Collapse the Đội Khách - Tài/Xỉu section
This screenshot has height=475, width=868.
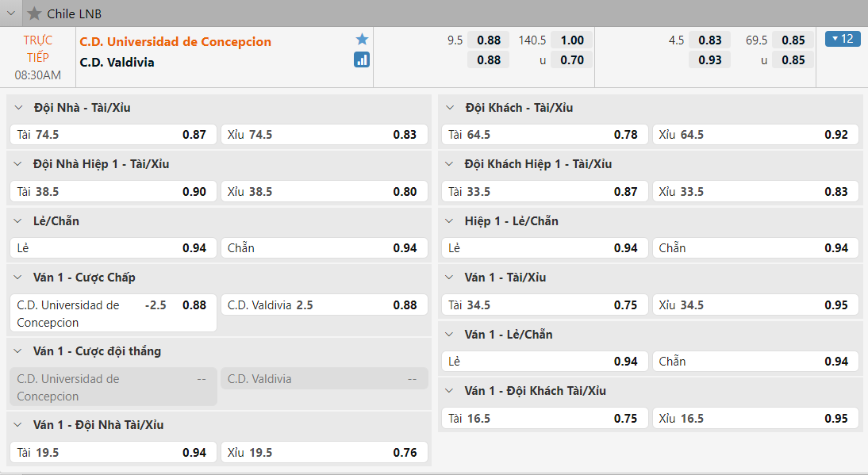pyautogui.click(x=451, y=108)
